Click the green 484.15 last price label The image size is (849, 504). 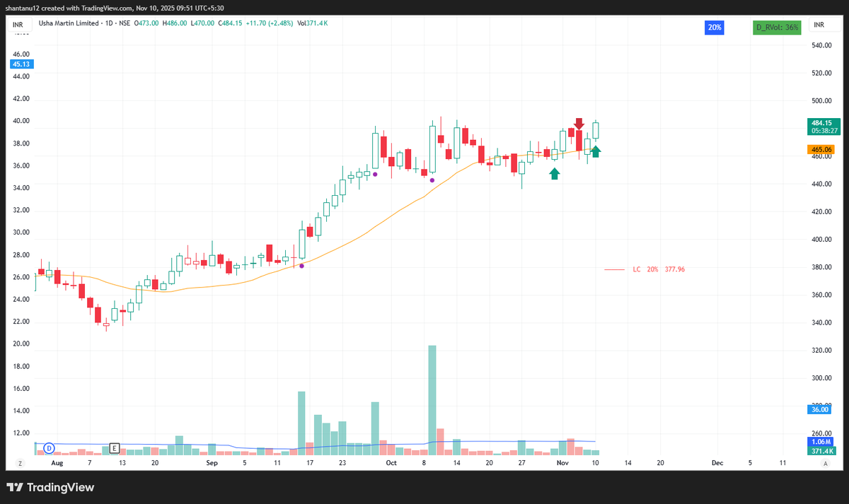(x=824, y=126)
